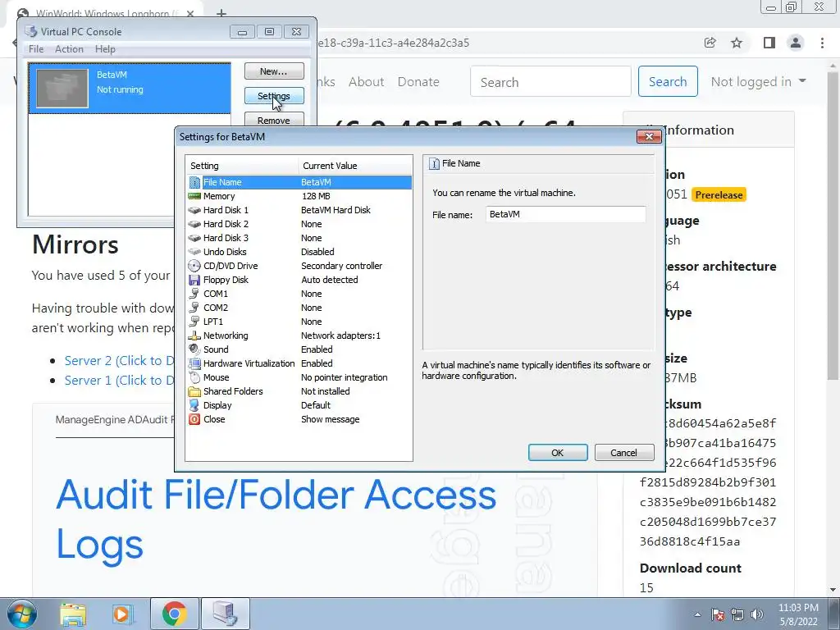Click the BetaVM thumbnail in console
The height and width of the screenshot is (630, 840).
(x=62, y=89)
